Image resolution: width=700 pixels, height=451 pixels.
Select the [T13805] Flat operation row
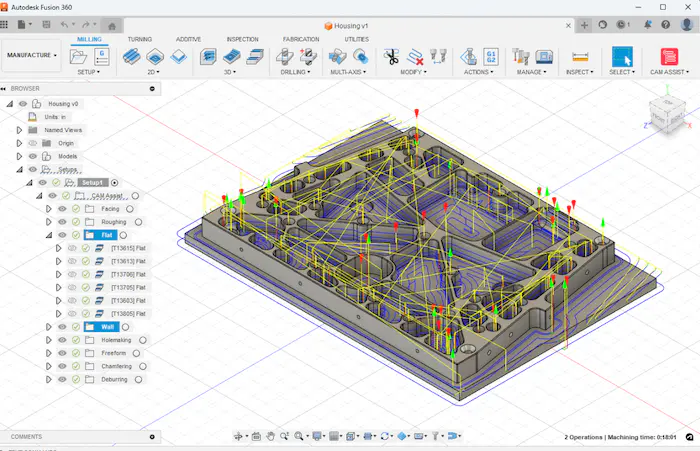point(128,314)
